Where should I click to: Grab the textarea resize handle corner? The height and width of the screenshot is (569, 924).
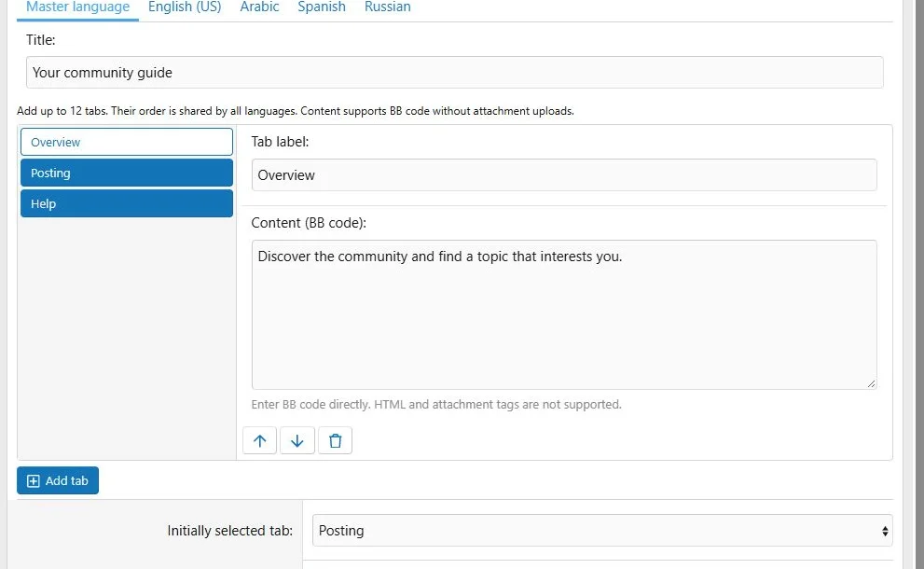(x=871, y=384)
